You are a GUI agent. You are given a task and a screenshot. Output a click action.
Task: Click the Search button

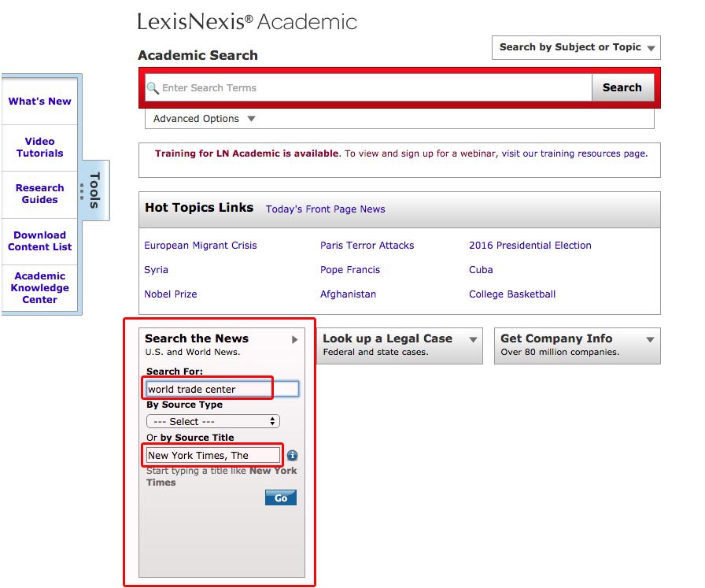pyautogui.click(x=622, y=87)
